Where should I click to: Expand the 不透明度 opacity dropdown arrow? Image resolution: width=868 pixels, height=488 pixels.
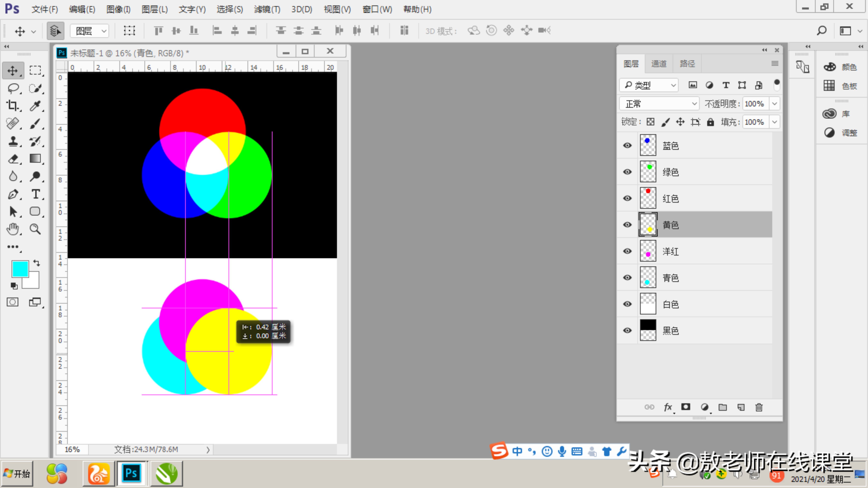pos(775,104)
